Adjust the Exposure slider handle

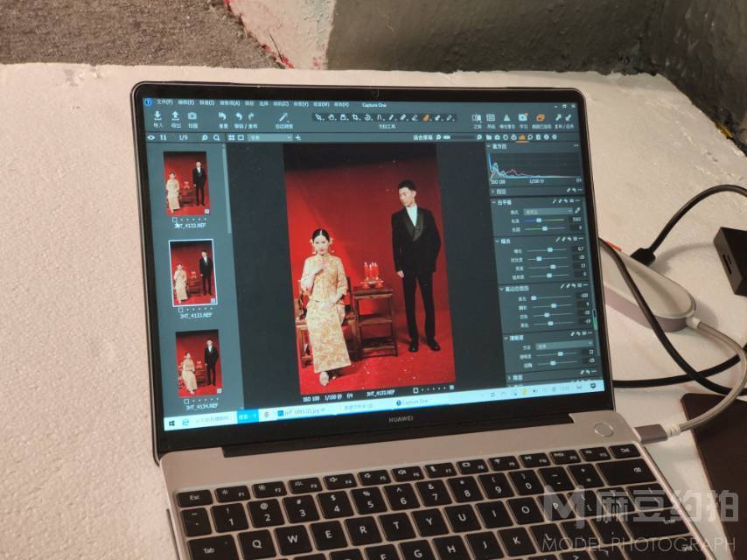tap(550, 249)
